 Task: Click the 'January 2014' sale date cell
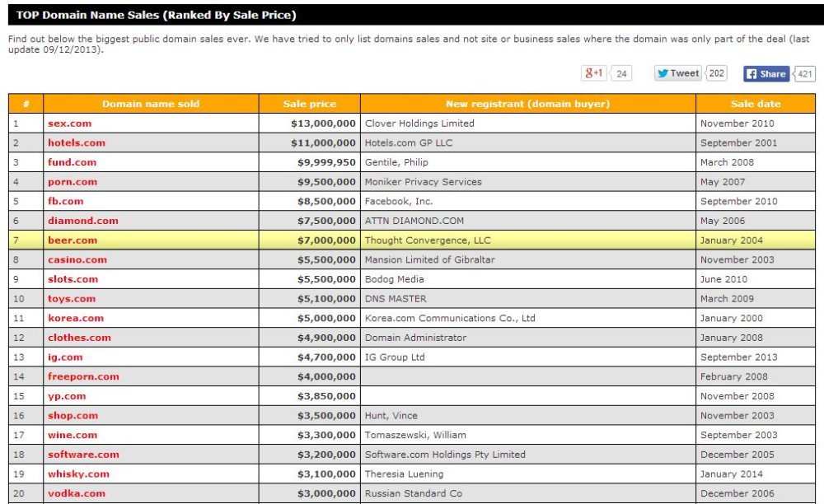click(x=756, y=474)
